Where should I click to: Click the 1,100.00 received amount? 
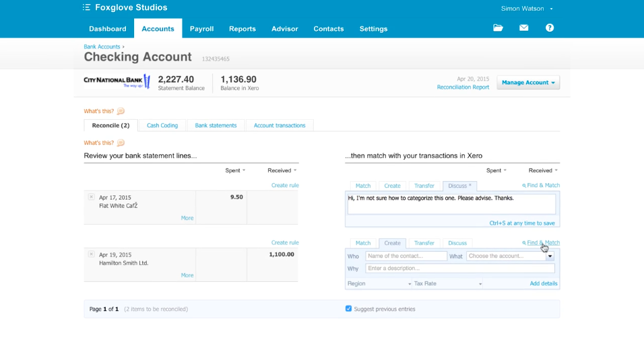point(282,254)
